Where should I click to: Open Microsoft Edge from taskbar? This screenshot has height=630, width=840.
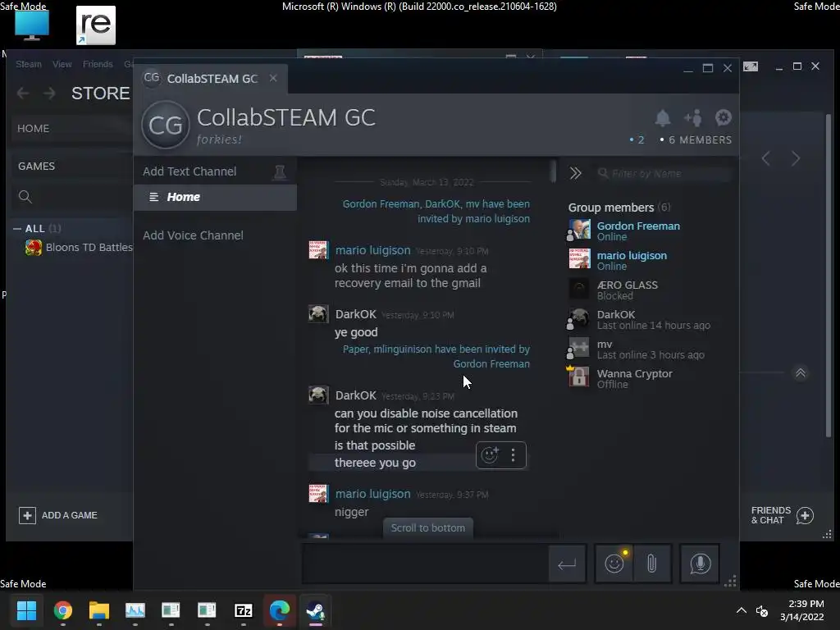pyautogui.click(x=280, y=610)
